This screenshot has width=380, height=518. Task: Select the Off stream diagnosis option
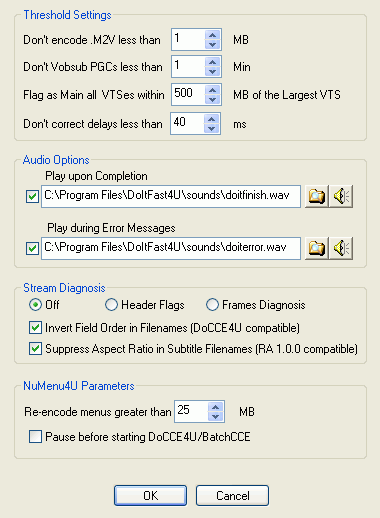tap(35, 305)
